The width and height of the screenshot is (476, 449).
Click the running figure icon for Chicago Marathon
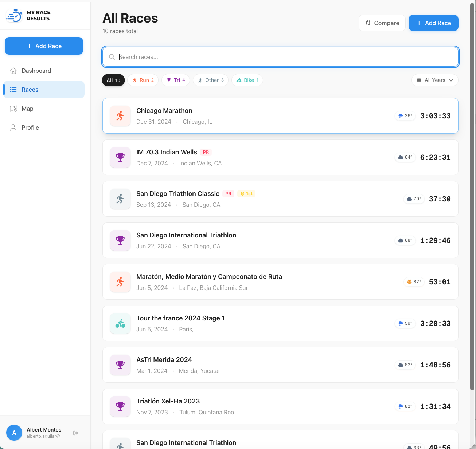pos(120,116)
